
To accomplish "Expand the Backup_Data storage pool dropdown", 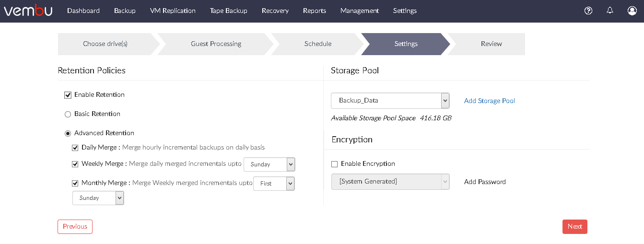I will pos(390,101).
